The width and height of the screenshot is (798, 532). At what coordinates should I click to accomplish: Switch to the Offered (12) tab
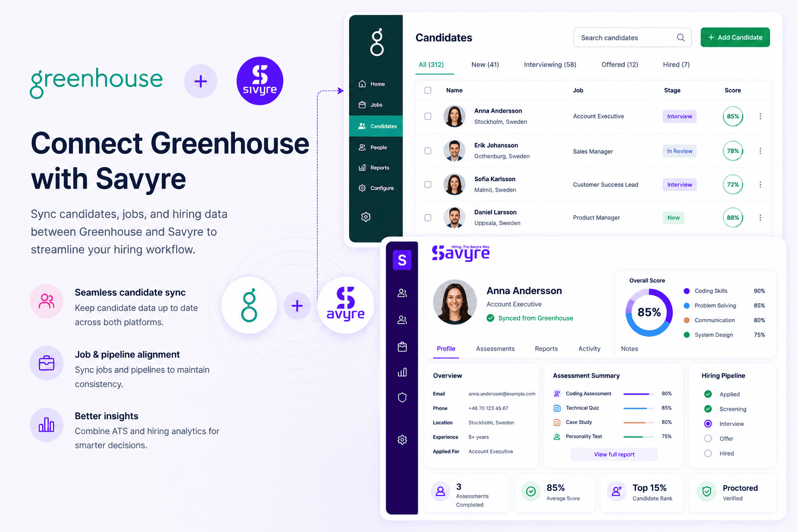tap(620, 64)
